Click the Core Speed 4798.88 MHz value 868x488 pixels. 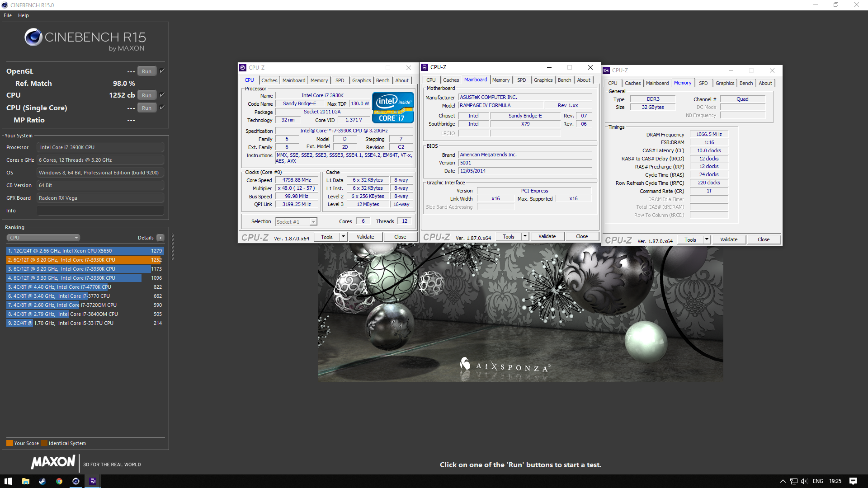[x=297, y=180]
